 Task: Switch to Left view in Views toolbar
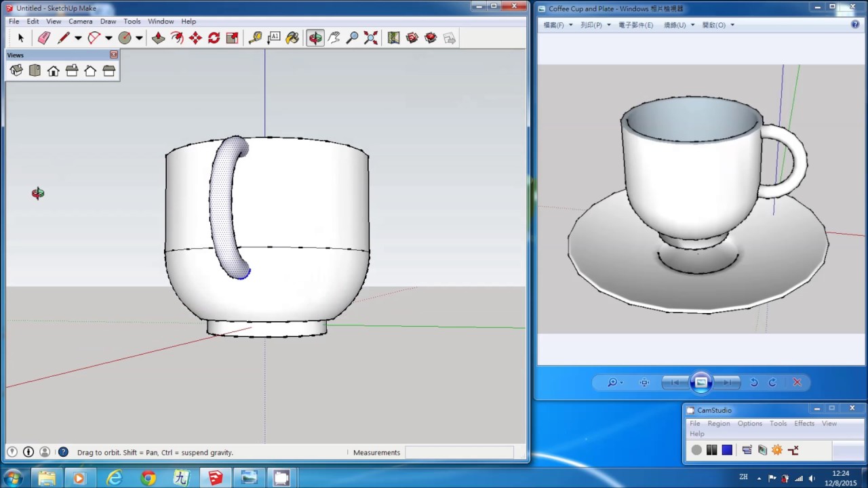click(x=108, y=70)
